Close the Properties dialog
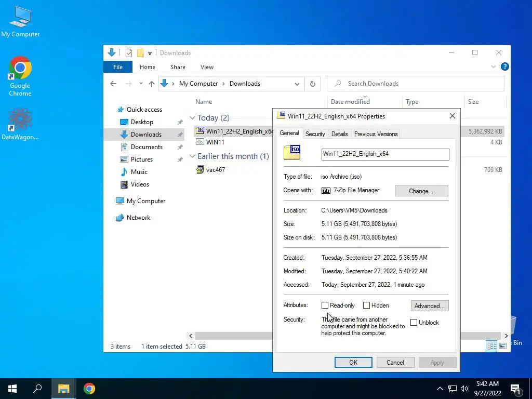The height and width of the screenshot is (399, 532). [453, 116]
